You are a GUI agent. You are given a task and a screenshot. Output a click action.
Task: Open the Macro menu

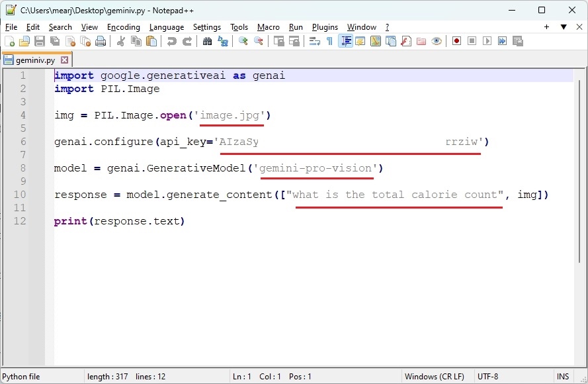pos(268,27)
